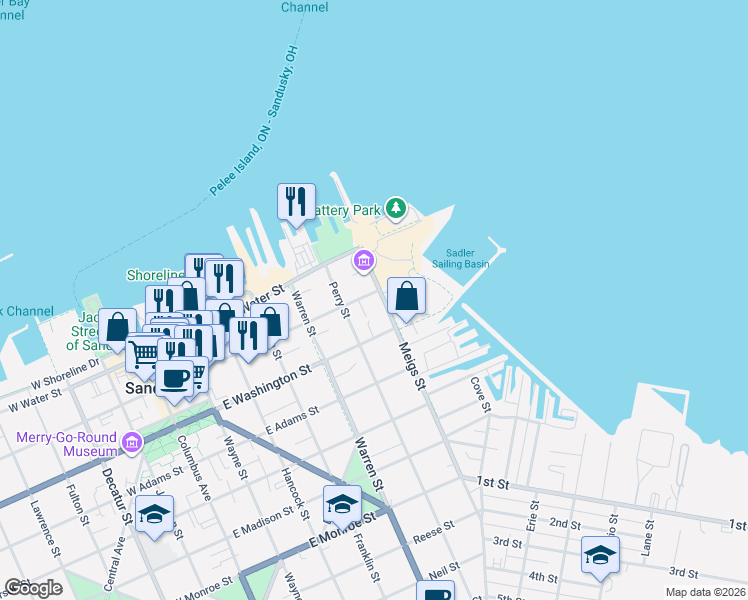The image size is (748, 600).
Task: Open the Google logo link
Action: 33,588
